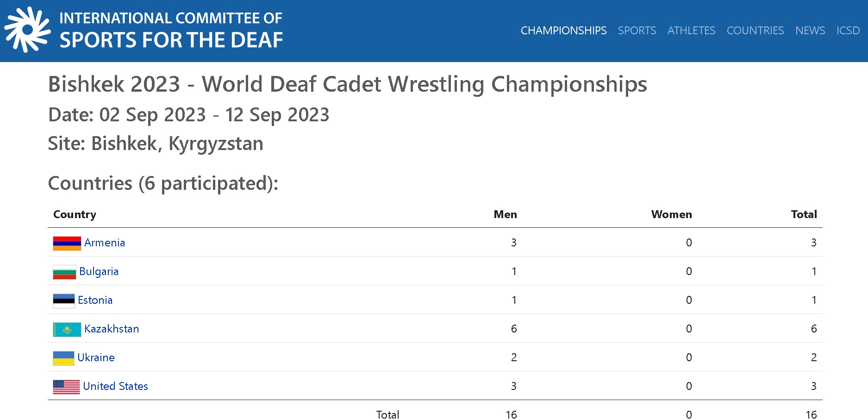
Task: Click the Estonia flag icon
Action: click(x=64, y=301)
